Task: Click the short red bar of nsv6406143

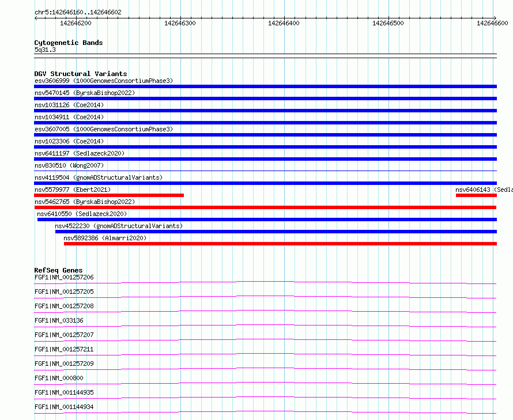Action: pos(476,195)
